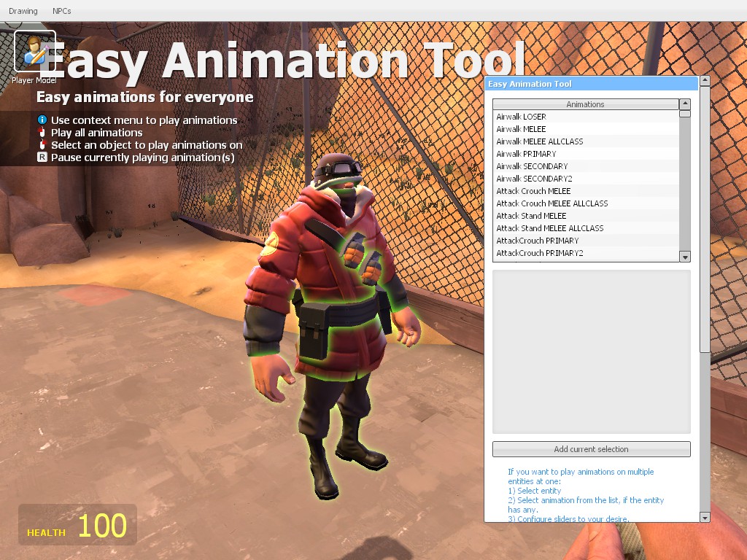Select Airwalk MELEE ALLCLASS animation

pos(586,141)
